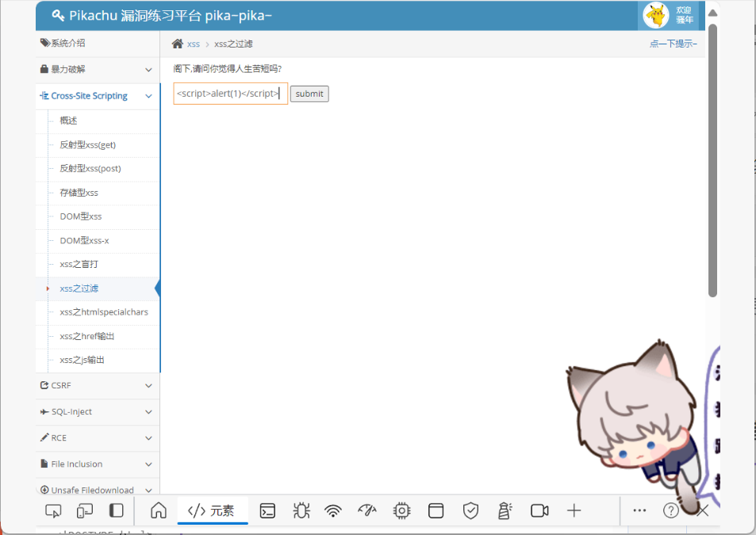This screenshot has height=535, width=756.
Task: Open the File Inclusion menu label
Action: tap(77, 464)
